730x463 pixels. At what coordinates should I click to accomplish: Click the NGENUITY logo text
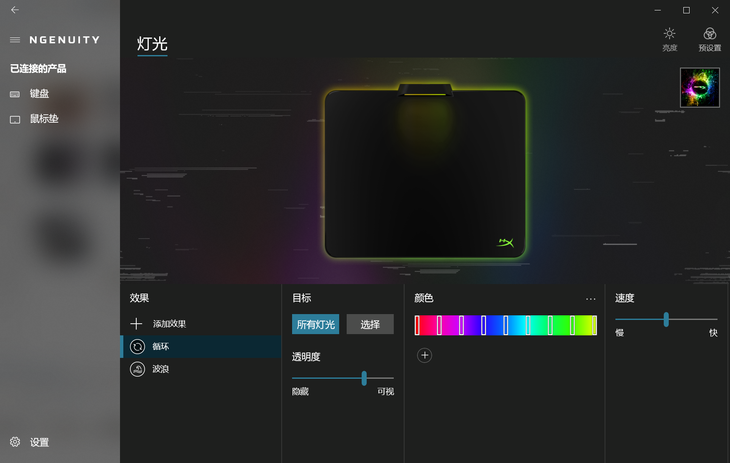(x=65, y=40)
